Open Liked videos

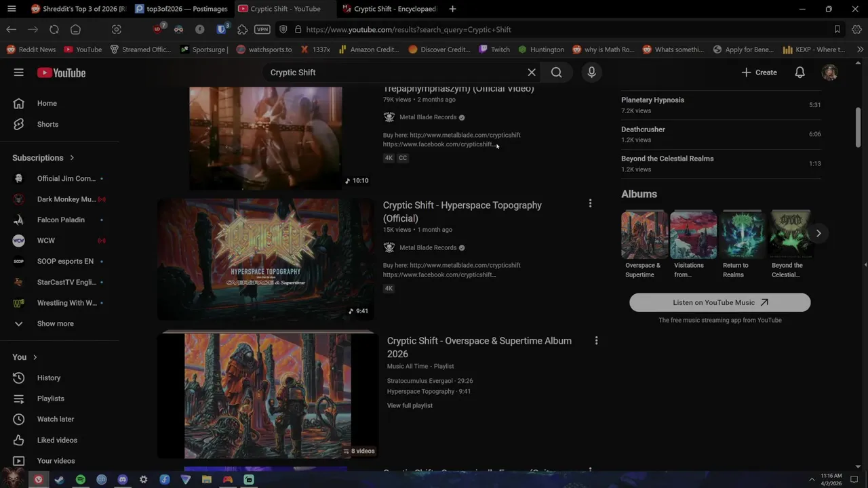click(60, 440)
